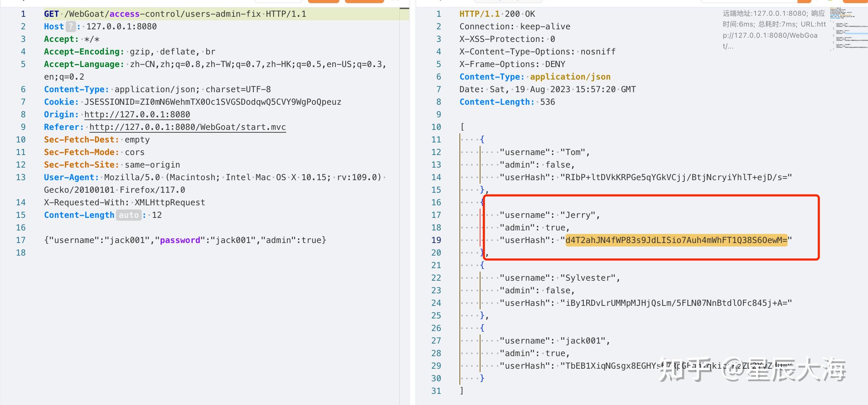The image size is (868, 405).
Task: Click the opening brace of the Sylvester object
Action: click(482, 265)
